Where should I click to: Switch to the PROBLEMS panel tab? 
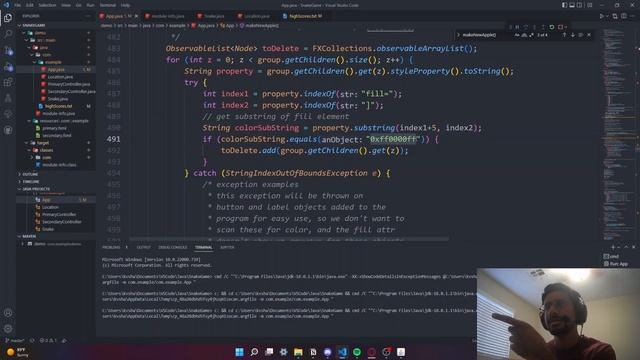click(111, 247)
